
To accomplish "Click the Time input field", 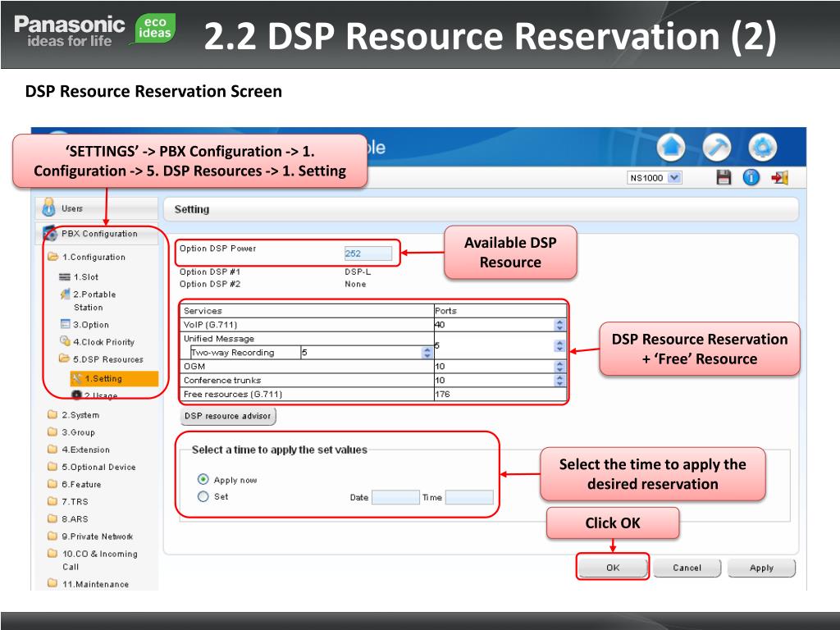I will [469, 497].
